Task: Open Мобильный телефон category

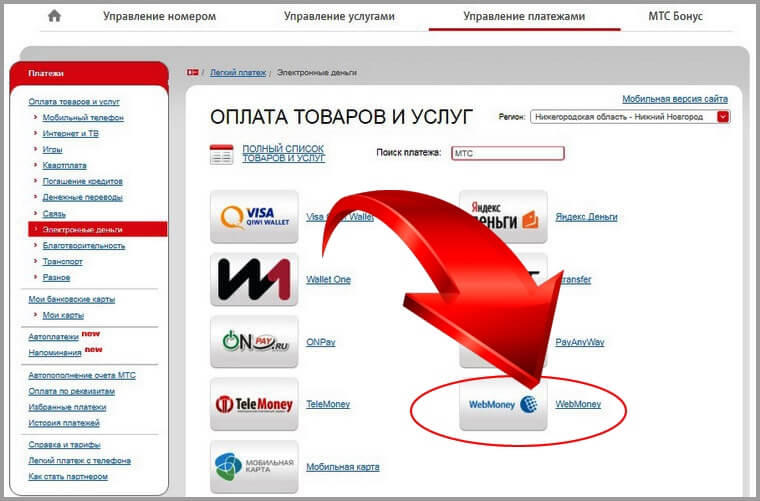Action: (83, 117)
